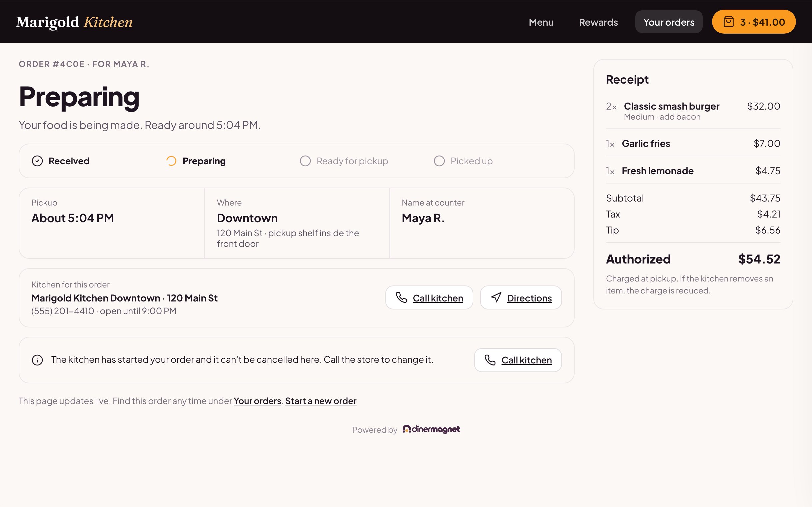Get Directions to the kitchen
812x507 pixels.
521,298
